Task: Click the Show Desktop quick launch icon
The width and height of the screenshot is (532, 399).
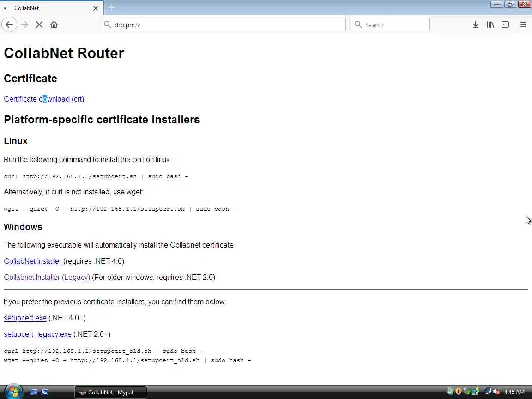Action: pyautogui.click(x=34, y=393)
